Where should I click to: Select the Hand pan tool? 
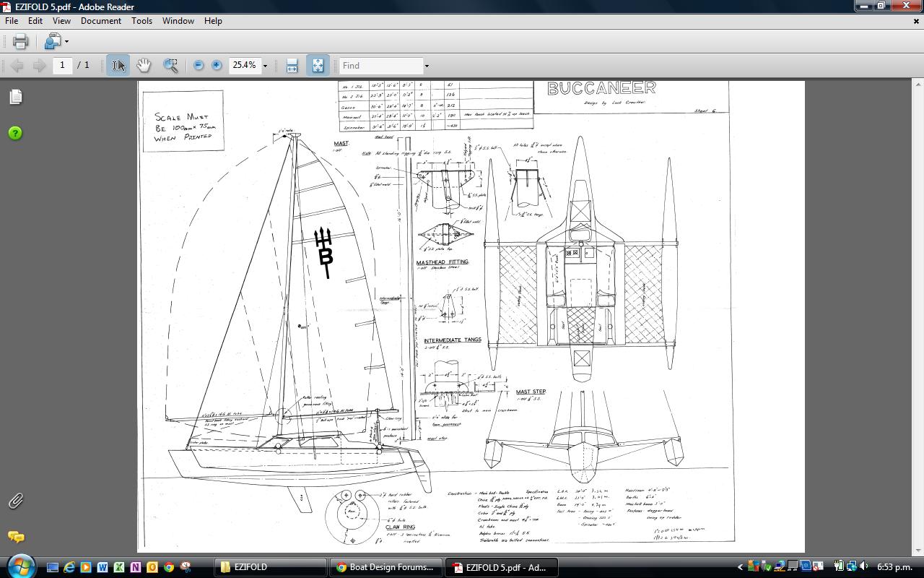pos(144,65)
